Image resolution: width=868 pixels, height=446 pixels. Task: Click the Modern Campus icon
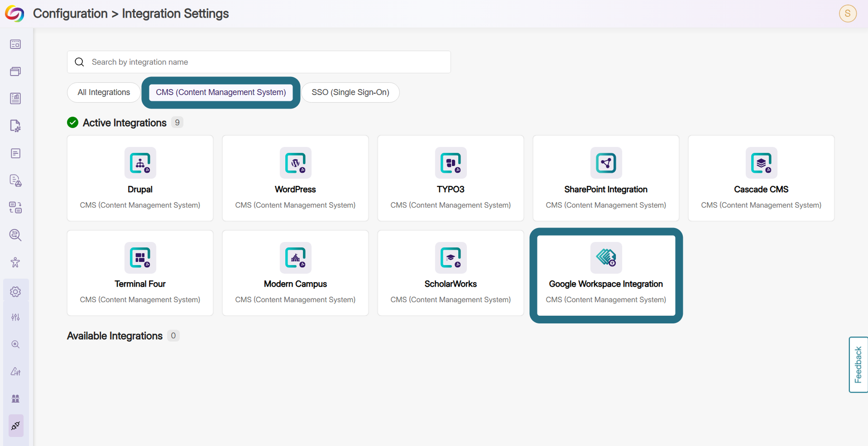coord(296,258)
